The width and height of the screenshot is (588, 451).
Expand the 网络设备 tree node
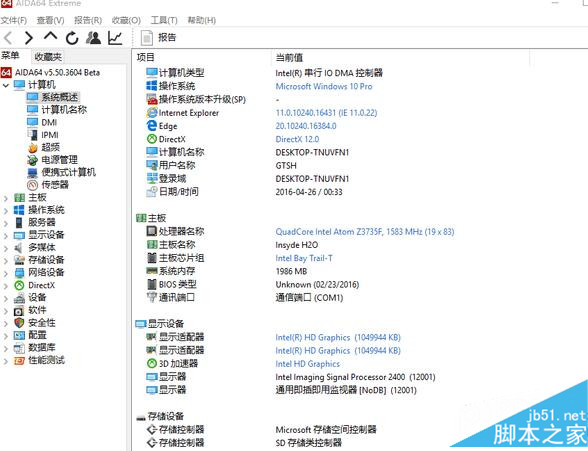[x=6, y=273]
